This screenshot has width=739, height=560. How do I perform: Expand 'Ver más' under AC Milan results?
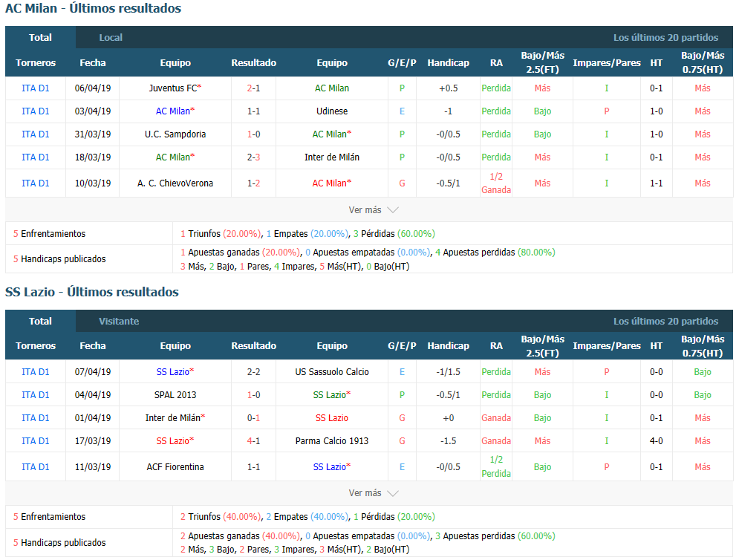point(374,210)
